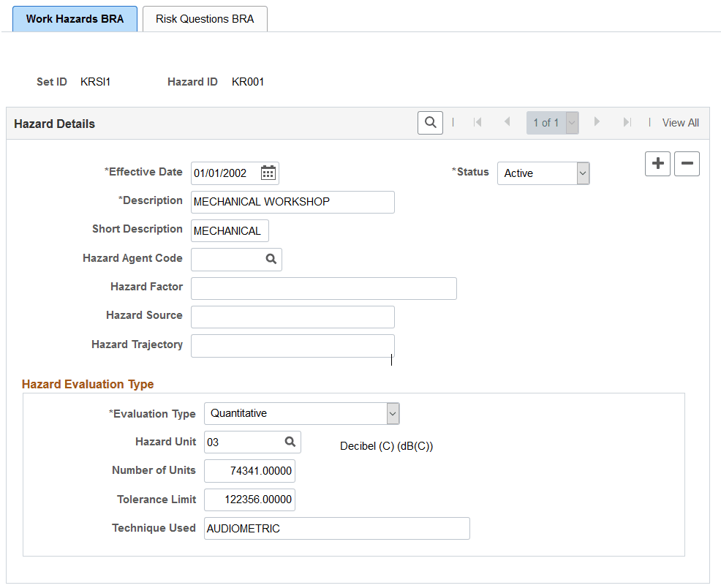
Task: Focus the Hazard Source field
Action: (x=292, y=317)
